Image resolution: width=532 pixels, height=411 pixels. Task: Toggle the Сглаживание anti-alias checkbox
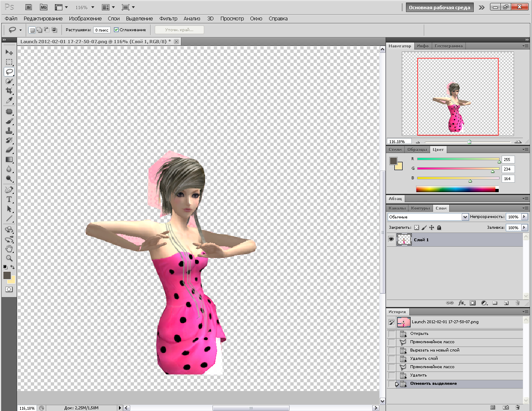click(x=116, y=30)
